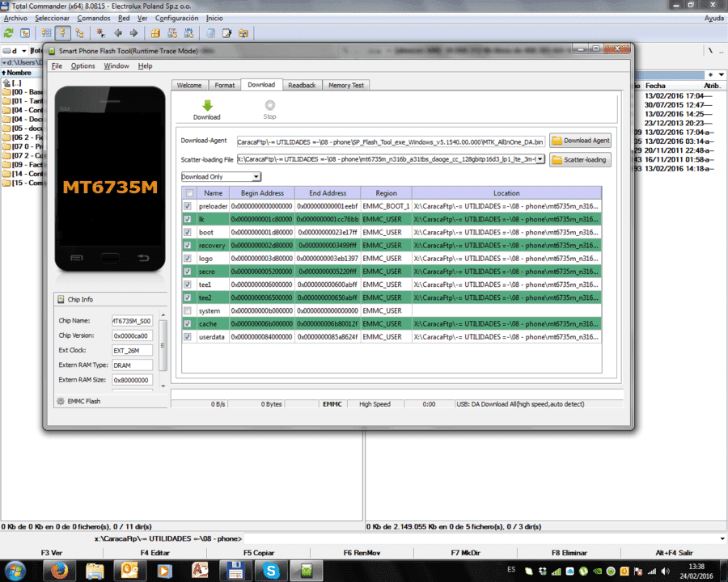Enable the system partition checkbox

tap(188, 310)
